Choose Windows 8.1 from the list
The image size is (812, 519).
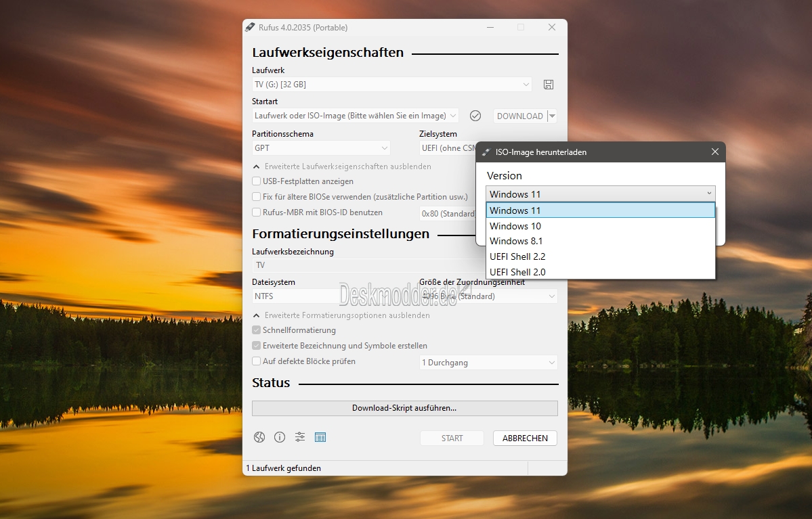[x=601, y=241]
